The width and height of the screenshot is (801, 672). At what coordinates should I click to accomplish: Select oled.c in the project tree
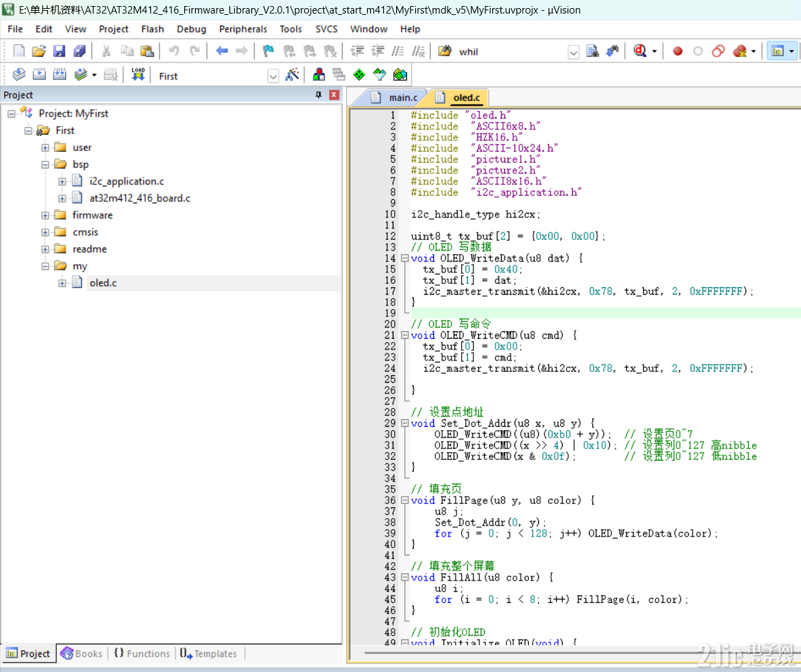click(103, 282)
